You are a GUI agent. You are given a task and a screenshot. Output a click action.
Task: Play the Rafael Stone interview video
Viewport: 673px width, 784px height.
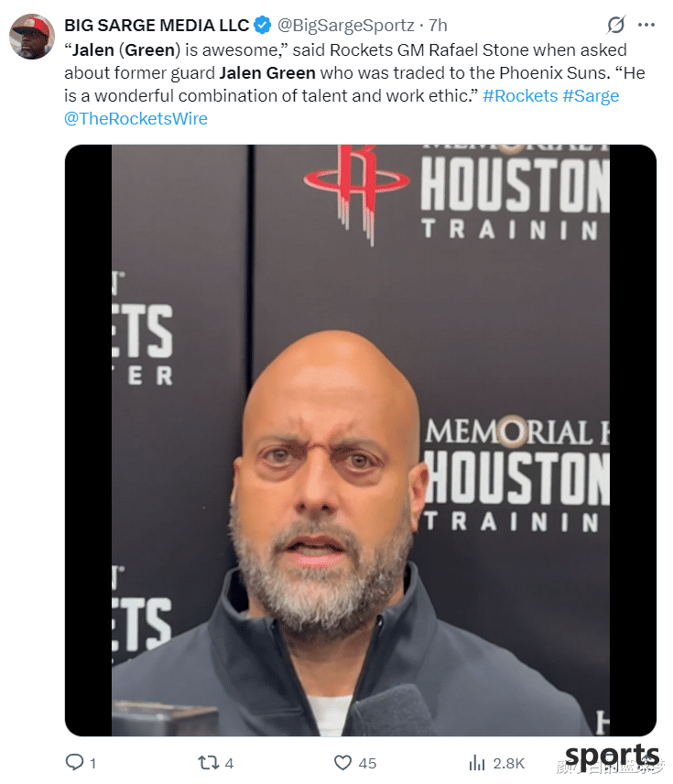(361, 440)
